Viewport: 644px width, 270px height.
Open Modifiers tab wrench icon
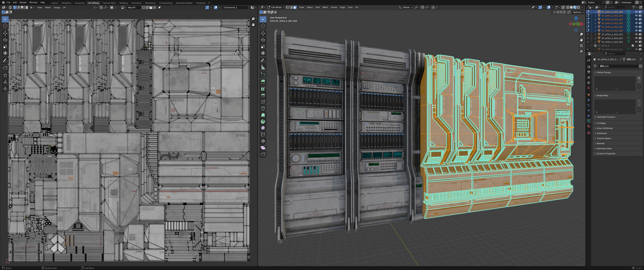tap(589, 100)
